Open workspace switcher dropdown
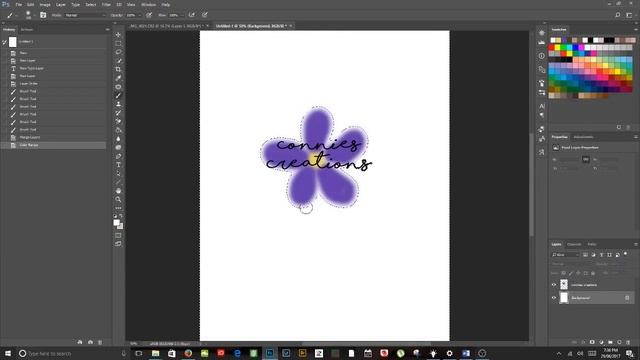This screenshot has width=640, height=360. click(x=629, y=15)
